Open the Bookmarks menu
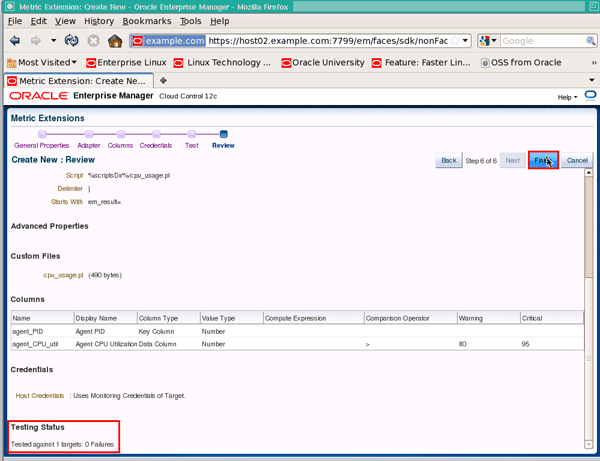The image size is (600, 461). pyautogui.click(x=147, y=21)
